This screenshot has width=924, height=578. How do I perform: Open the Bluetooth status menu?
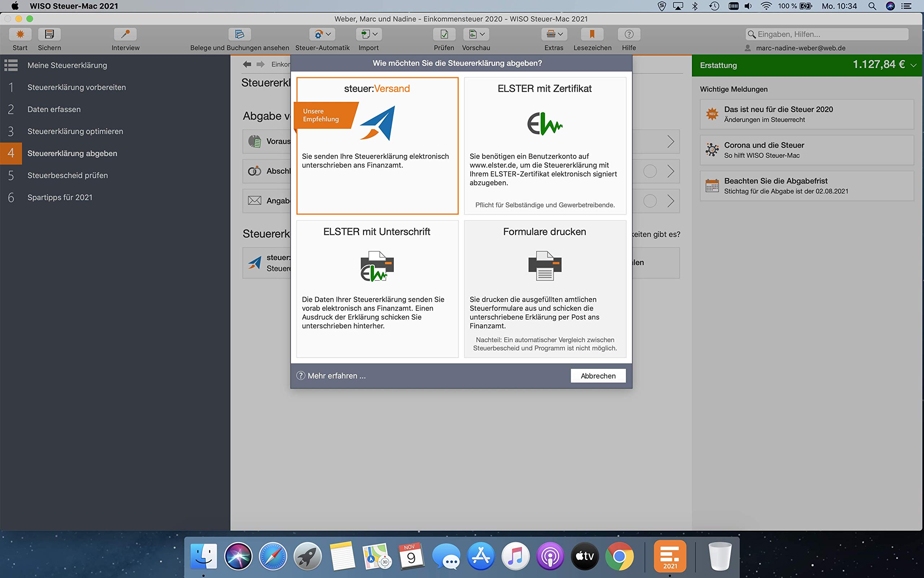point(695,6)
